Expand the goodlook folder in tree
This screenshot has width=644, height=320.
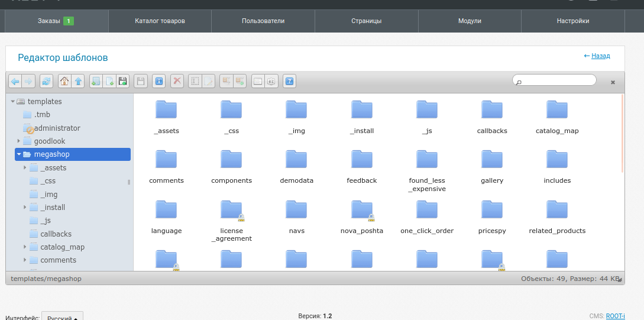(x=18, y=141)
